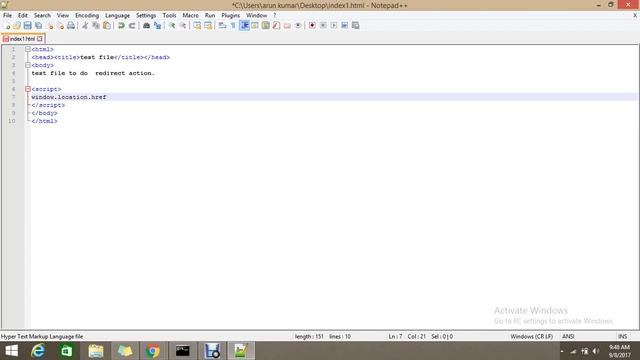The image size is (640, 360).
Task: Open the Settings menu
Action: (x=146, y=16)
